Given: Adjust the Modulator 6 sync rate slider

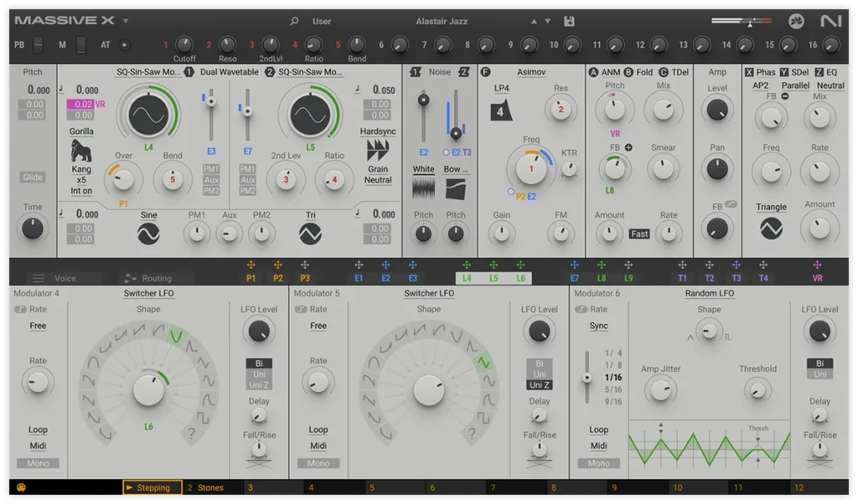Looking at the screenshot, I should point(587,378).
